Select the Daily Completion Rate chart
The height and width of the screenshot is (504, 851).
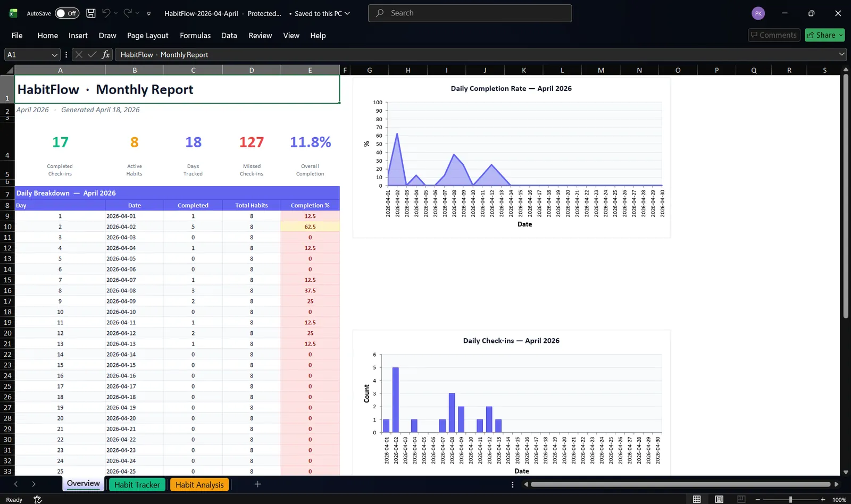click(511, 158)
